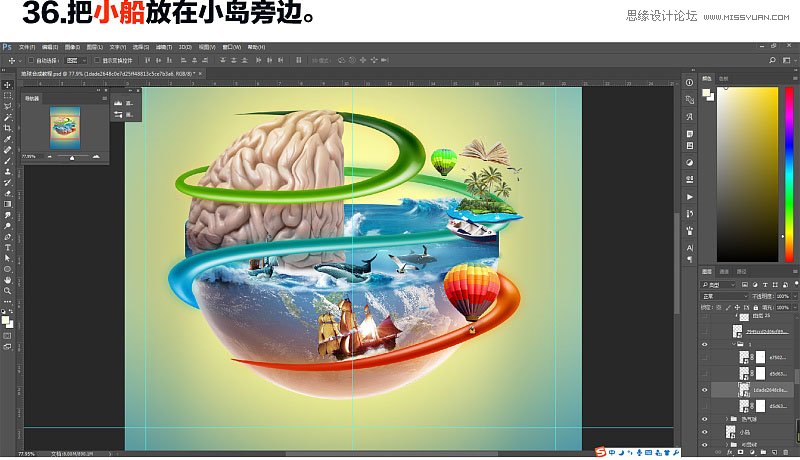Select the Eraser tool

(7, 193)
